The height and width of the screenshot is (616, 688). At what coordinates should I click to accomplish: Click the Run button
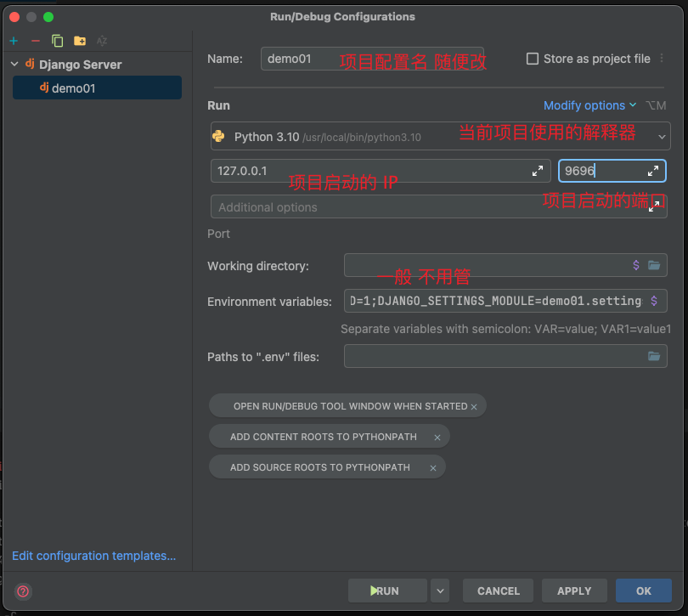(387, 591)
